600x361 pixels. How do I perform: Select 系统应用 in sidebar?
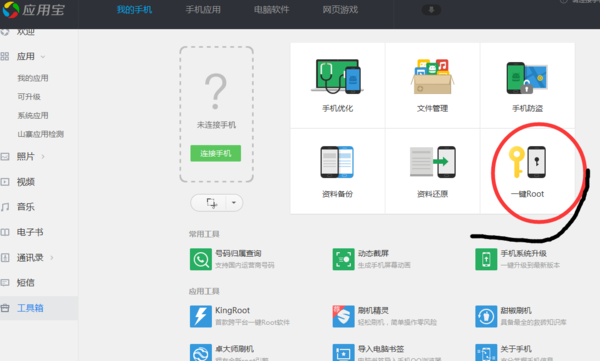tap(33, 116)
